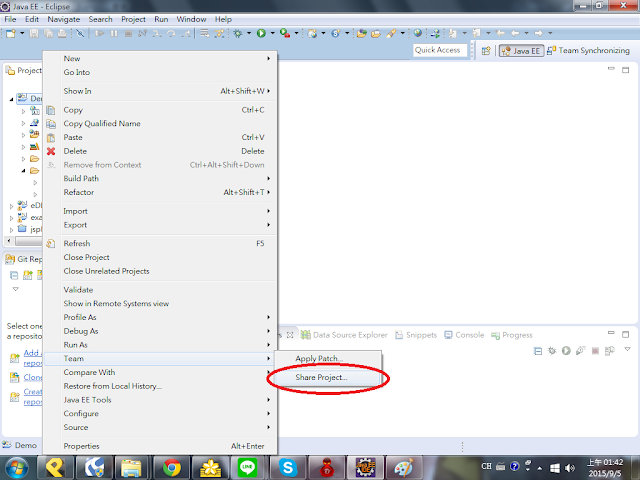Open the Window menu
The height and width of the screenshot is (480, 640).
coord(191,19)
